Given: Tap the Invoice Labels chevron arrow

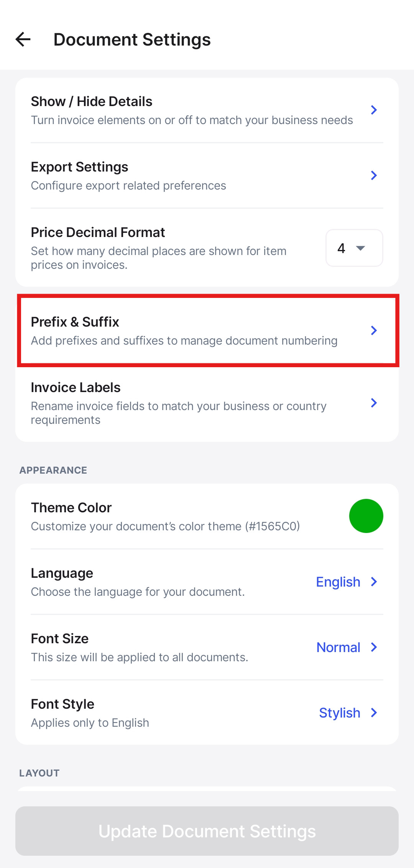Looking at the screenshot, I should (374, 403).
